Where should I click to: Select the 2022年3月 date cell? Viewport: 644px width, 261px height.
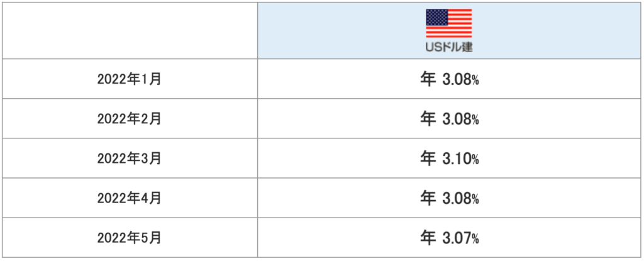(130, 158)
